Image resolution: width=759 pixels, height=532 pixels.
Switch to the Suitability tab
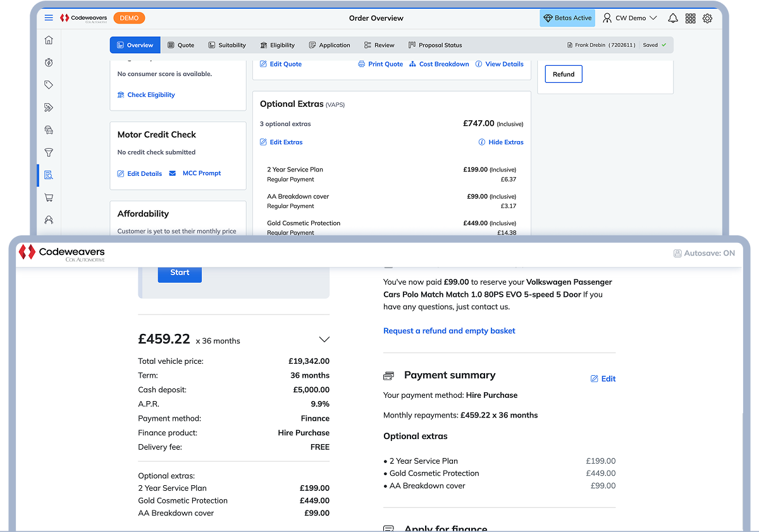227,45
